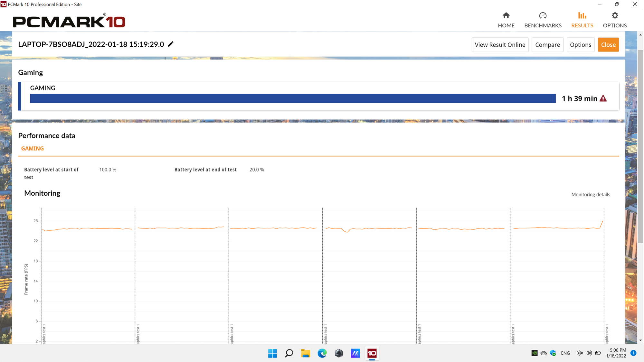Viewport: 644px width, 362px height.
Task: Open Windows Start menu
Action: [x=272, y=353]
